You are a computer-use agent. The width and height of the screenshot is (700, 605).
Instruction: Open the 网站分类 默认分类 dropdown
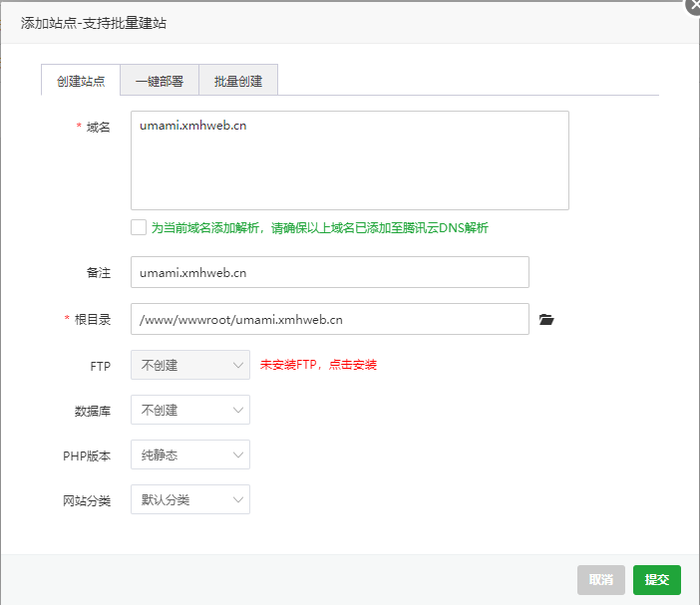pyautogui.click(x=190, y=499)
